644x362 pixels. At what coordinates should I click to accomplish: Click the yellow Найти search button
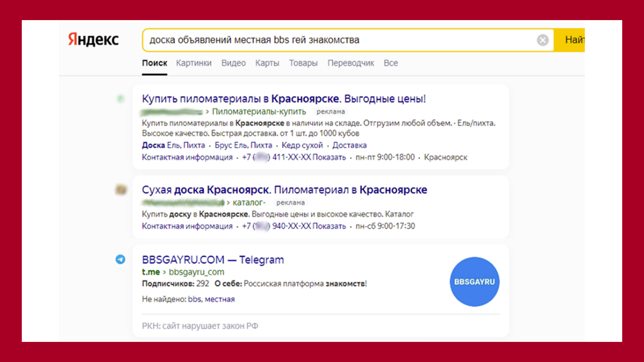570,40
